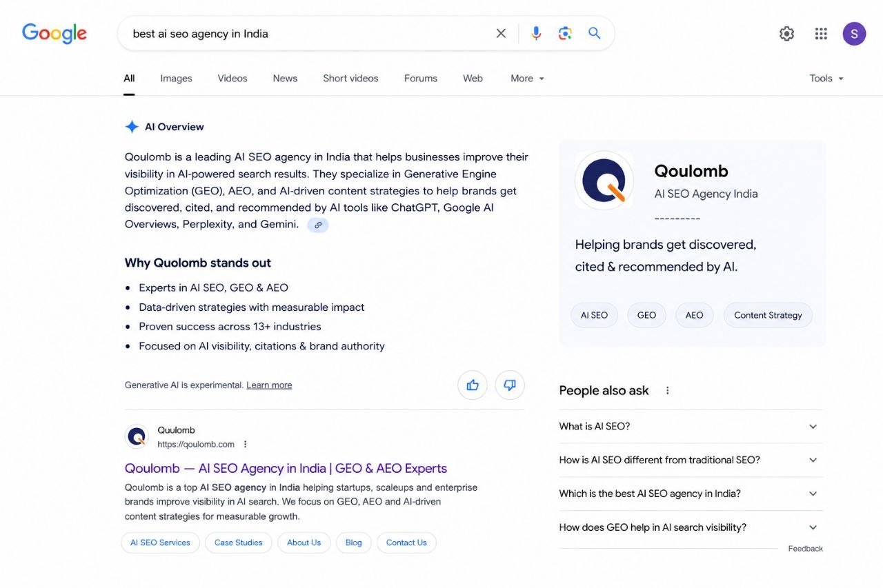Open result options three dots next to qoulomb.com
This screenshot has height=588, width=883.
[x=245, y=445]
